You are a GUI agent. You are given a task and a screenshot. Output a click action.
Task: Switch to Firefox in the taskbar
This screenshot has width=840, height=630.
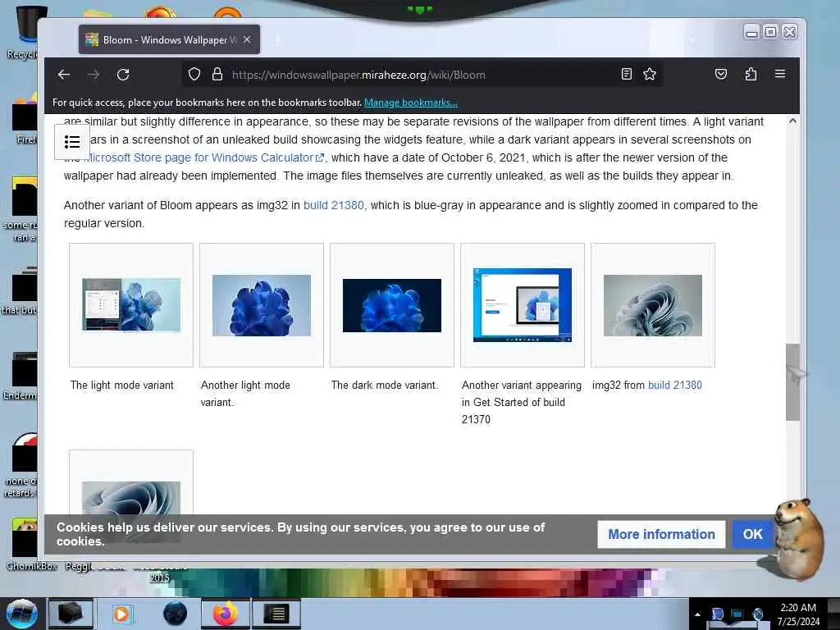coord(226,614)
